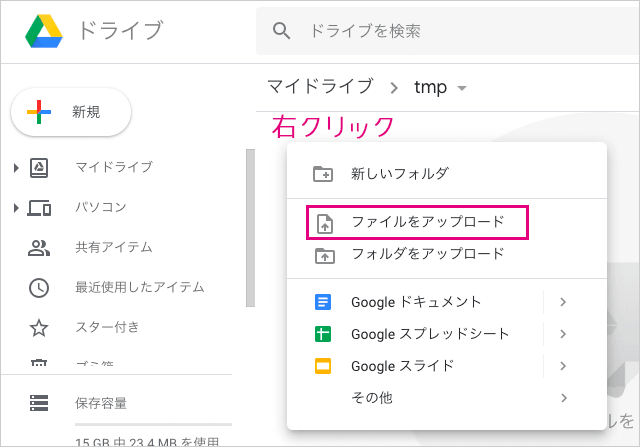The width and height of the screenshot is (640, 447).
Task: Open the tmp folder dropdown arrow
Action: tap(462, 88)
